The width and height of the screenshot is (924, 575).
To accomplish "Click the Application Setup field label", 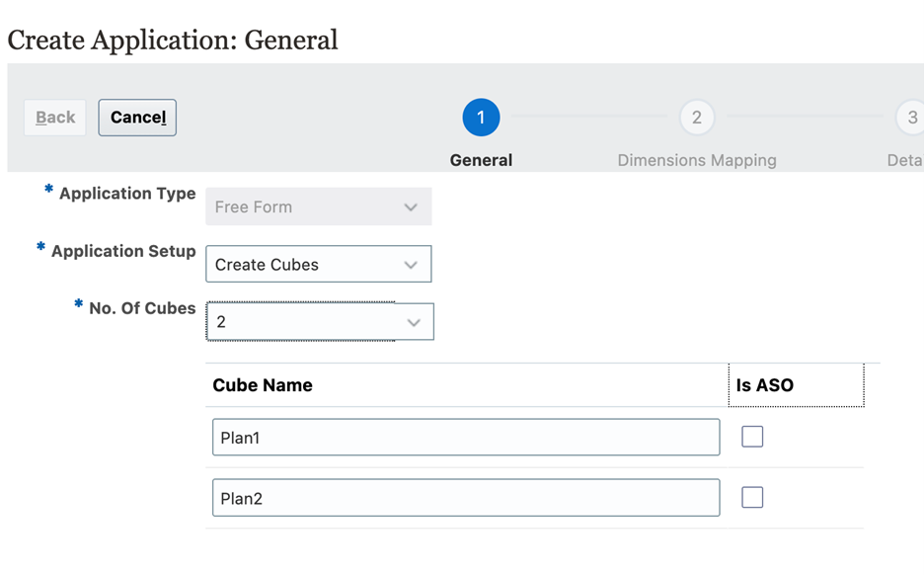I will [x=123, y=251].
